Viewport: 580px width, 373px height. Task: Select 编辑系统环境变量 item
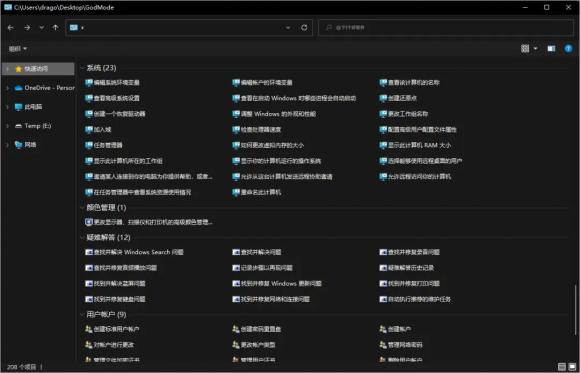[112, 83]
